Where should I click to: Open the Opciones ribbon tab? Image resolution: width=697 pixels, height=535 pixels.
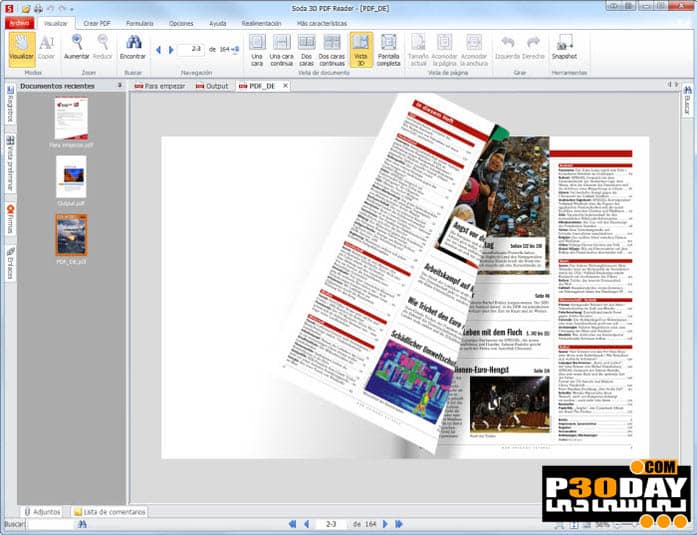pyautogui.click(x=181, y=23)
